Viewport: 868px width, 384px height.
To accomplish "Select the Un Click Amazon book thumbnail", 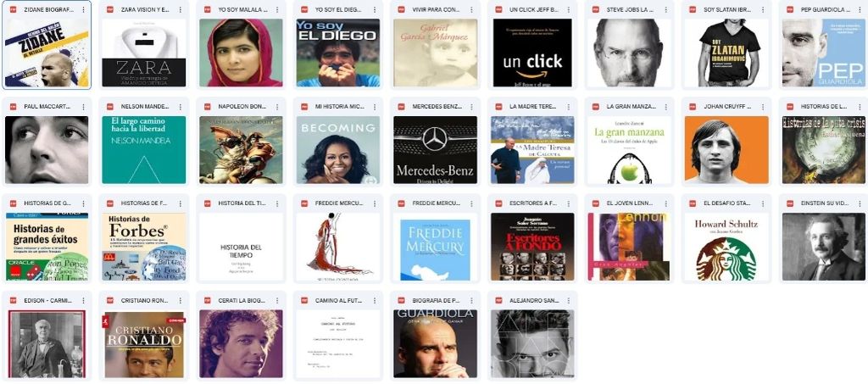I will pos(532,53).
